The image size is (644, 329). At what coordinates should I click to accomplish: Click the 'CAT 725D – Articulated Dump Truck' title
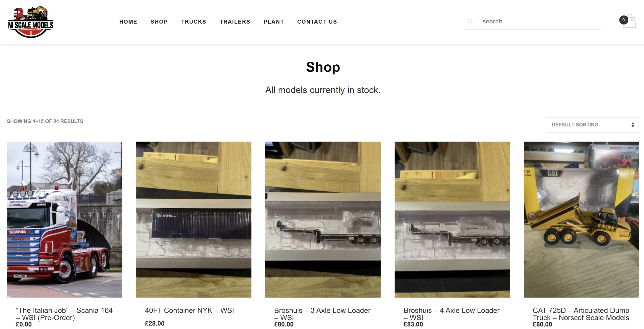(581, 314)
